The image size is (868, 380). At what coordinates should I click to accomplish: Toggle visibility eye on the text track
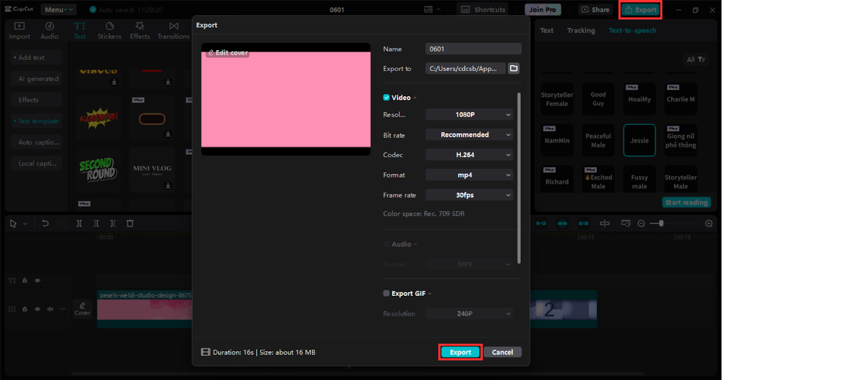tap(37, 281)
